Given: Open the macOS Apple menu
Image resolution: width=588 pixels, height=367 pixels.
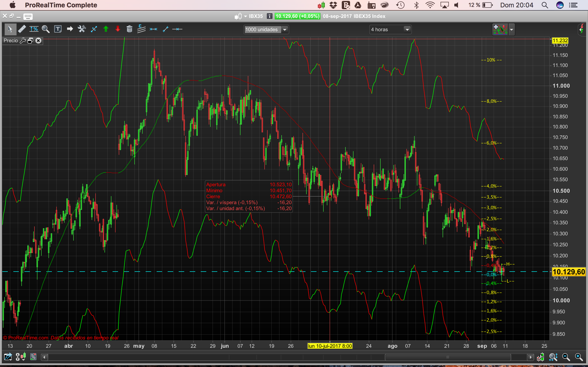Looking at the screenshot, I should tap(12, 5).
